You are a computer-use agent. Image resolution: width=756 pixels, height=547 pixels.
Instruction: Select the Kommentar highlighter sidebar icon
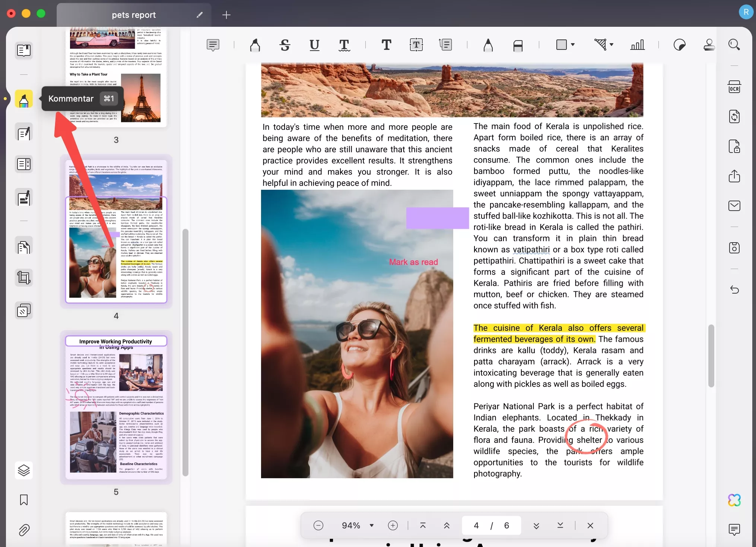(x=24, y=99)
